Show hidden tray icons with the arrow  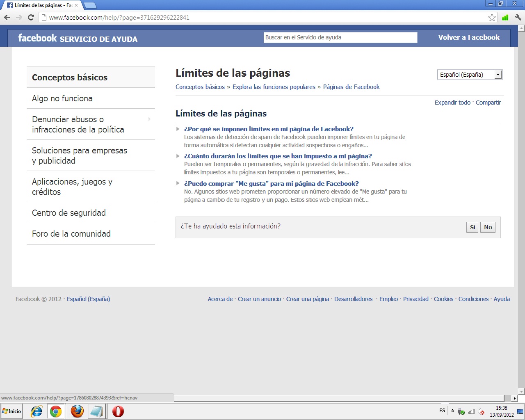[452, 411]
